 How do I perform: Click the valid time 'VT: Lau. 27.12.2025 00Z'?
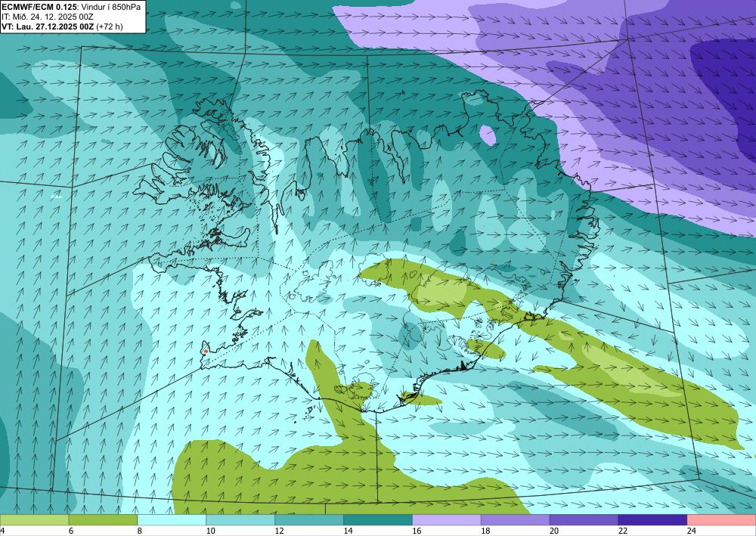click(48, 26)
